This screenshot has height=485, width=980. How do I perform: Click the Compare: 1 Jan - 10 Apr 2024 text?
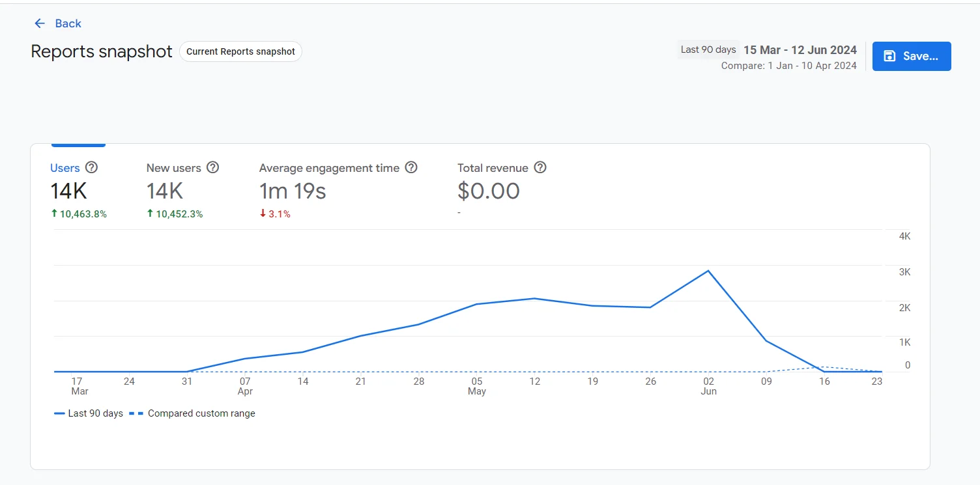788,66
